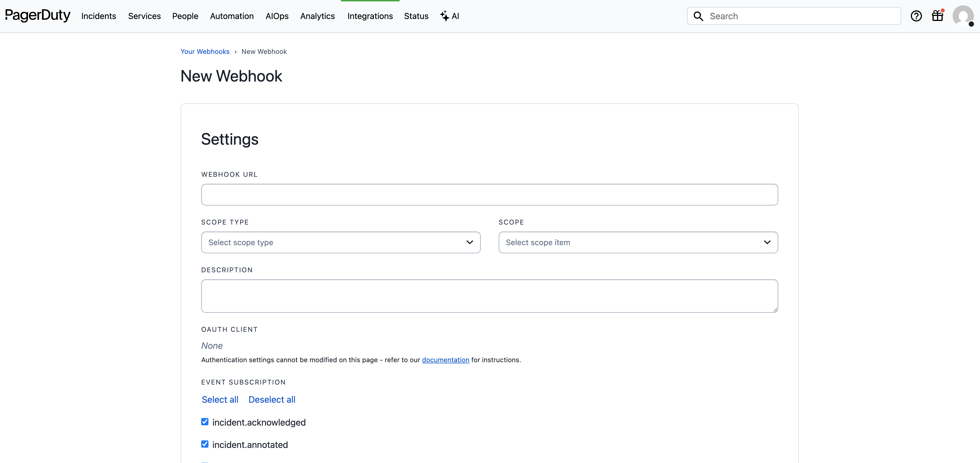Open the Integrations menu
This screenshot has height=463, width=980.
pyautogui.click(x=370, y=16)
